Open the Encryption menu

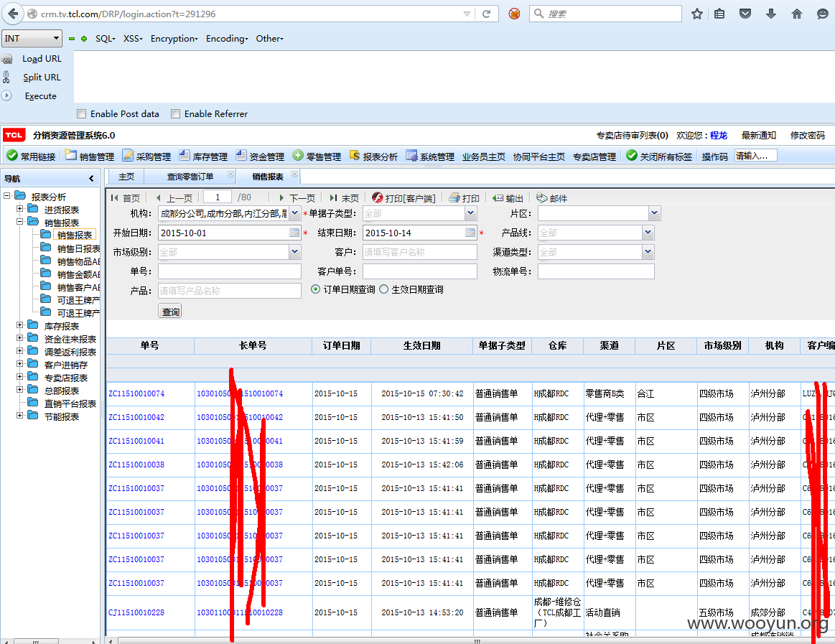(174, 38)
